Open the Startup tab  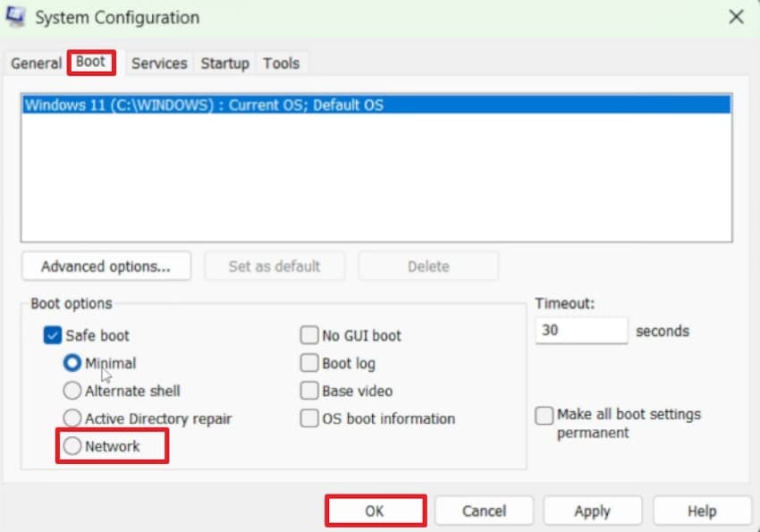[x=224, y=63]
